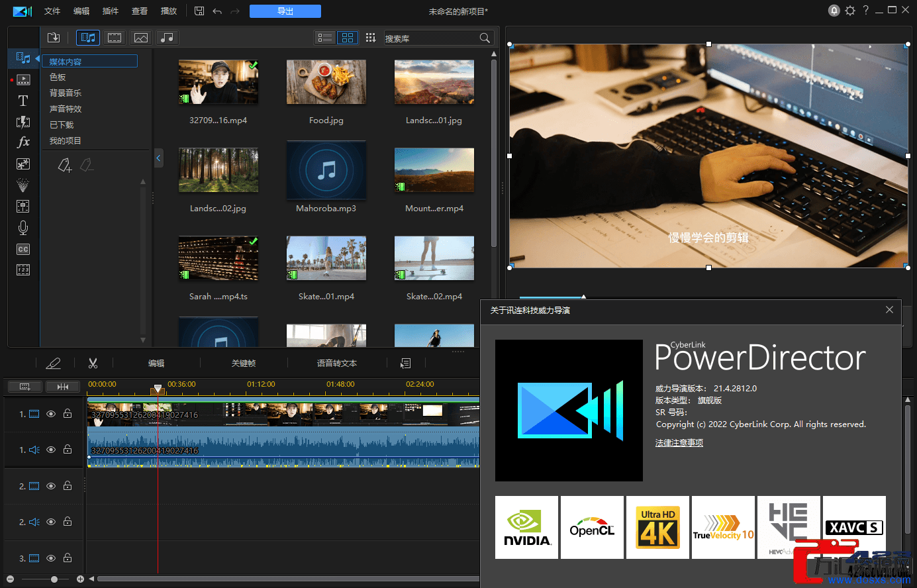Open the library sort options icon

coord(371,38)
